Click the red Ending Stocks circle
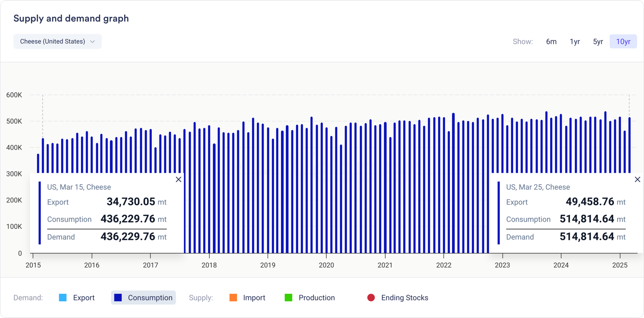 click(371, 298)
